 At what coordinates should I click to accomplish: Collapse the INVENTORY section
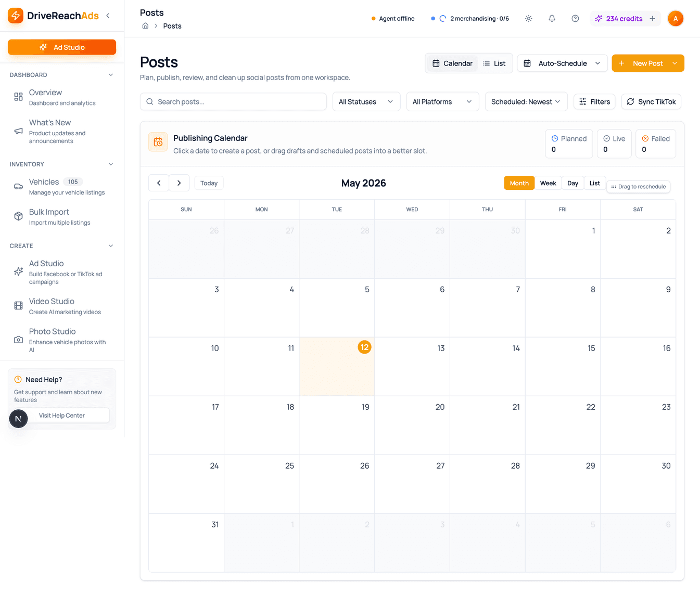110,164
